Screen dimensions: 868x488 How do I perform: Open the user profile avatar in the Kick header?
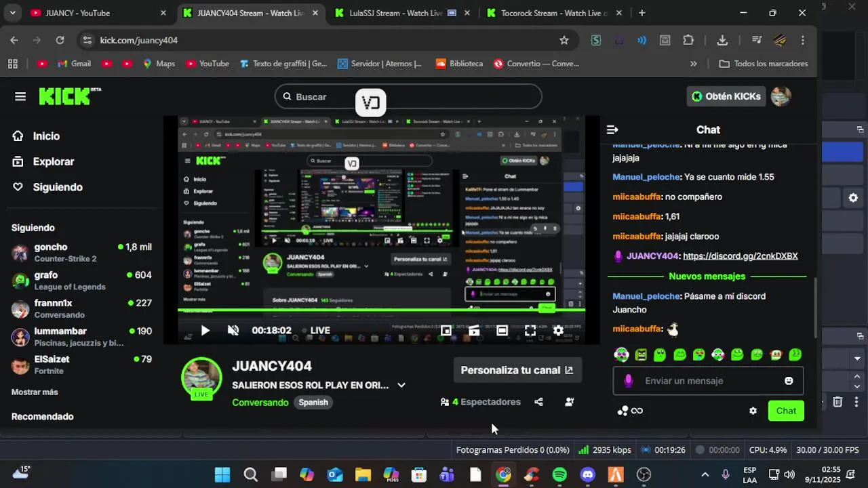click(x=781, y=96)
